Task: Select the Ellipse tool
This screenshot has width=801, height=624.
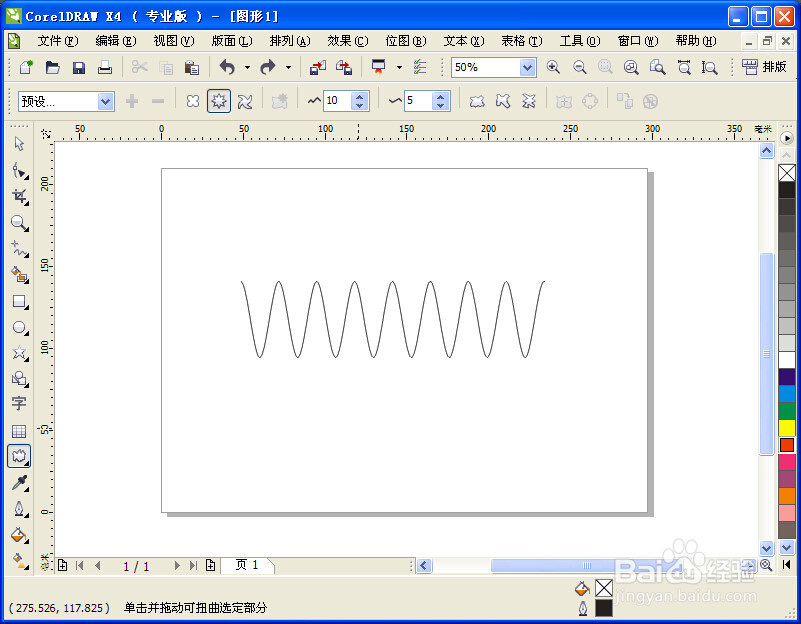Action: [19, 327]
